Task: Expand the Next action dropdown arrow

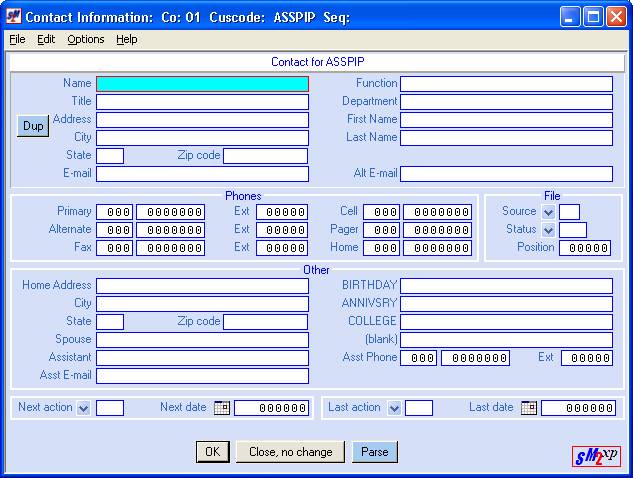Action: (x=83, y=408)
